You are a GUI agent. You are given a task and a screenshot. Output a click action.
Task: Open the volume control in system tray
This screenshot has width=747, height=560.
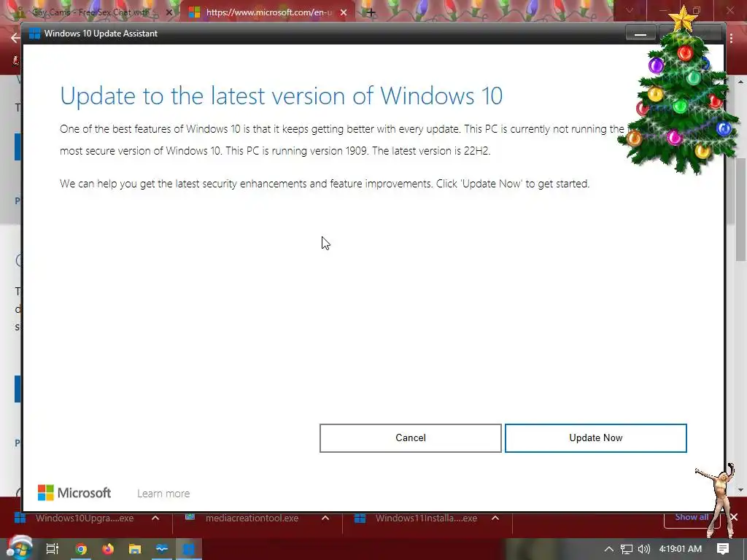tap(644, 549)
